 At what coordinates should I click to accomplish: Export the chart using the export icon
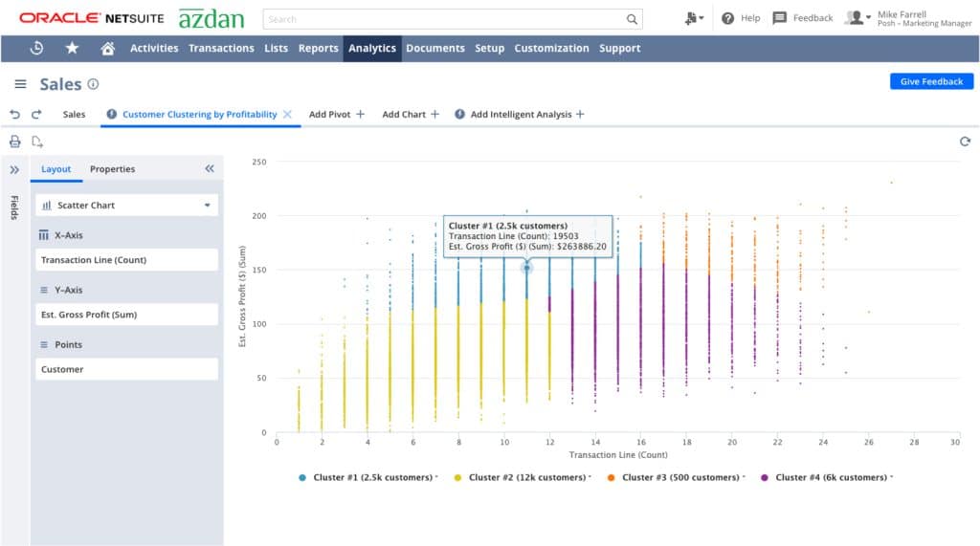[x=37, y=142]
